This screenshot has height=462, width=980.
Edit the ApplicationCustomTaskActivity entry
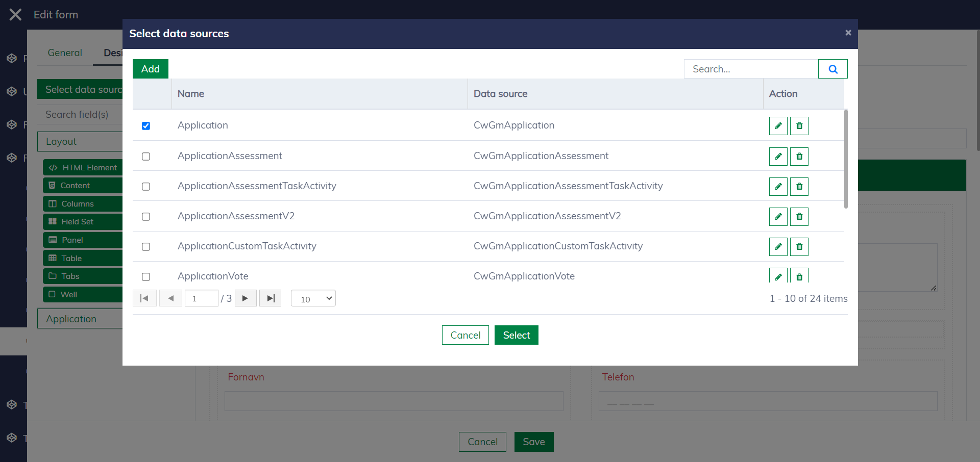pyautogui.click(x=778, y=247)
